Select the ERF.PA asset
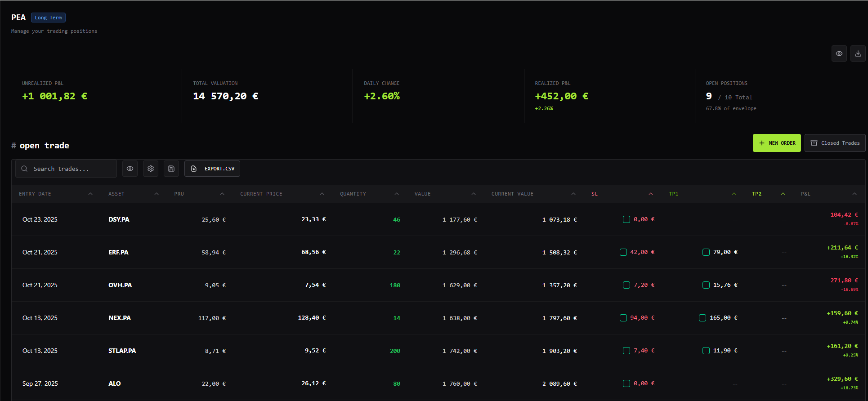This screenshot has height=401, width=868. [118, 252]
